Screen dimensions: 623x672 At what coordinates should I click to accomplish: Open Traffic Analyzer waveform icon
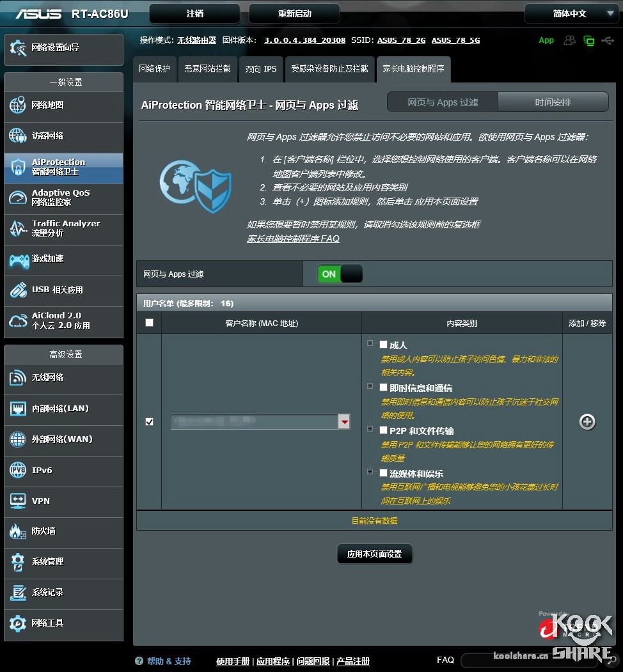coord(17,228)
